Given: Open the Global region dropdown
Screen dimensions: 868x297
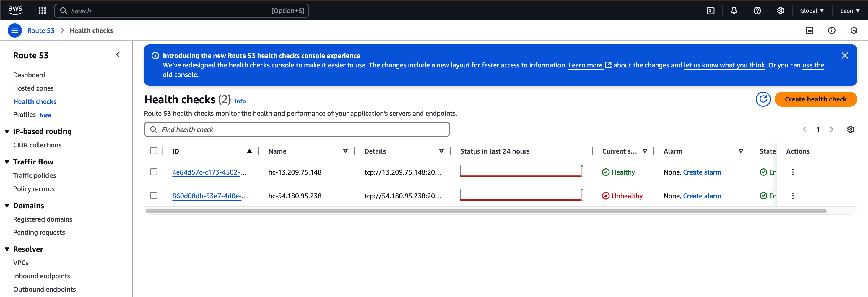Looking at the screenshot, I should pos(811,11).
